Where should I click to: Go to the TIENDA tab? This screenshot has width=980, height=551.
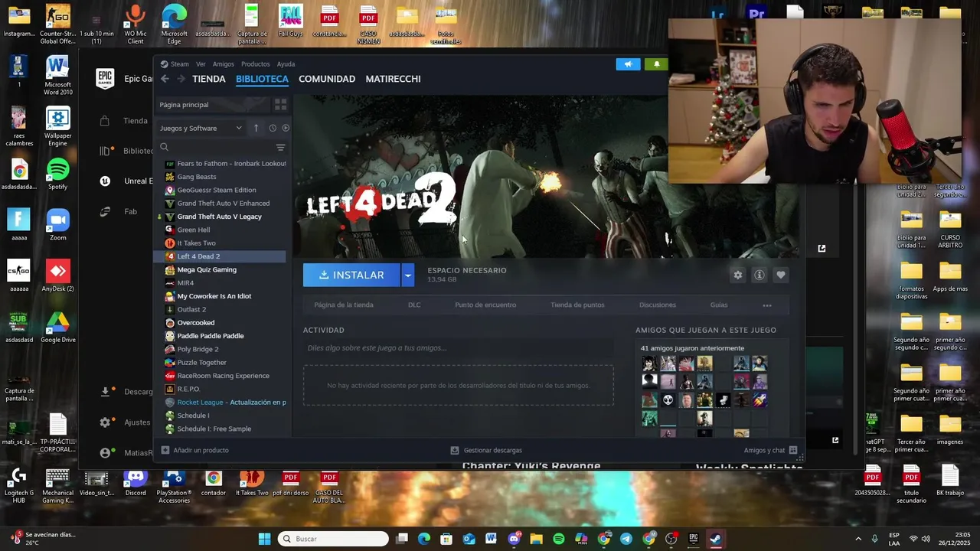209,79
